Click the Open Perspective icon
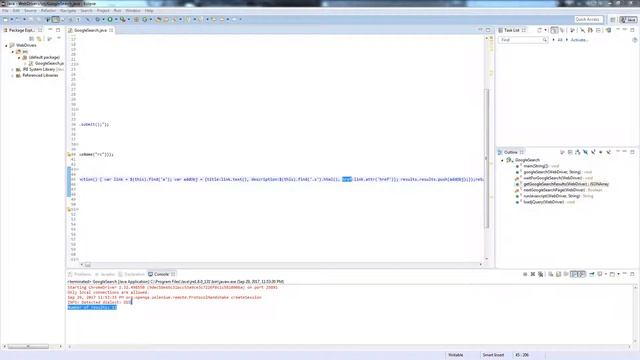This screenshot has height=360, width=640. pyautogui.click(x=613, y=20)
